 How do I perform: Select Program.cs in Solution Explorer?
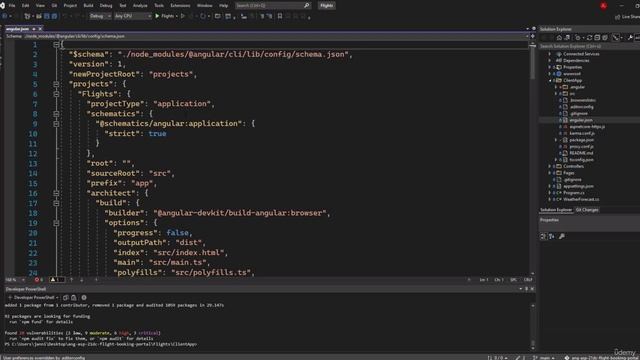tap(573, 193)
